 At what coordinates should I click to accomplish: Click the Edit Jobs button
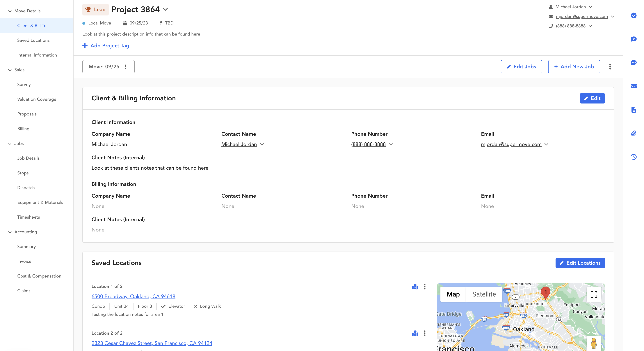(521, 67)
